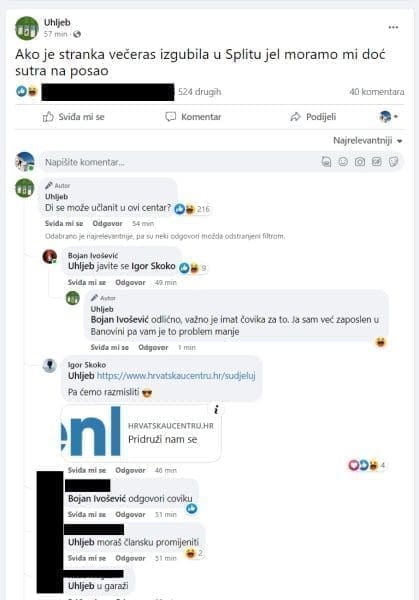Click the Uhljeb page avatar in post header
This screenshot has height=600, width=419.
click(27, 28)
